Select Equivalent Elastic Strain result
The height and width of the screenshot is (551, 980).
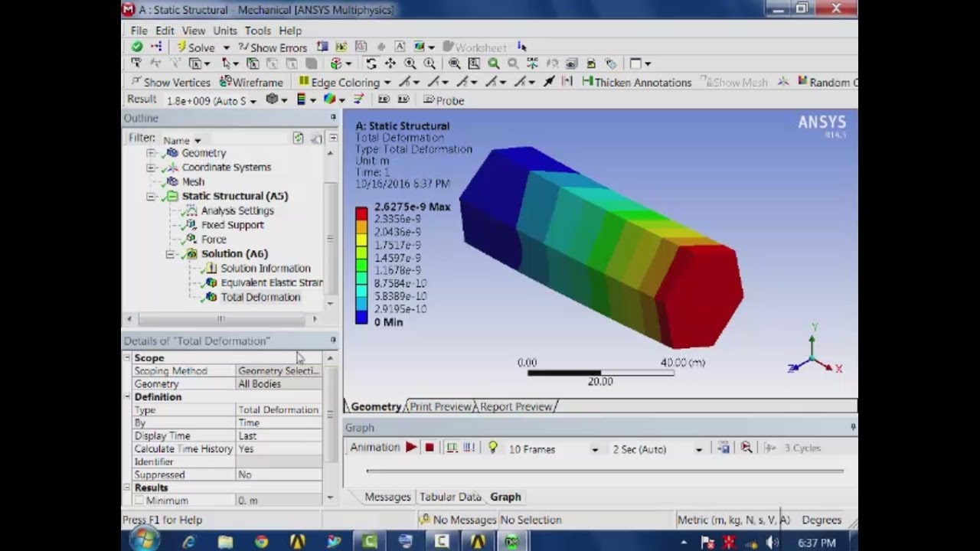271,283
